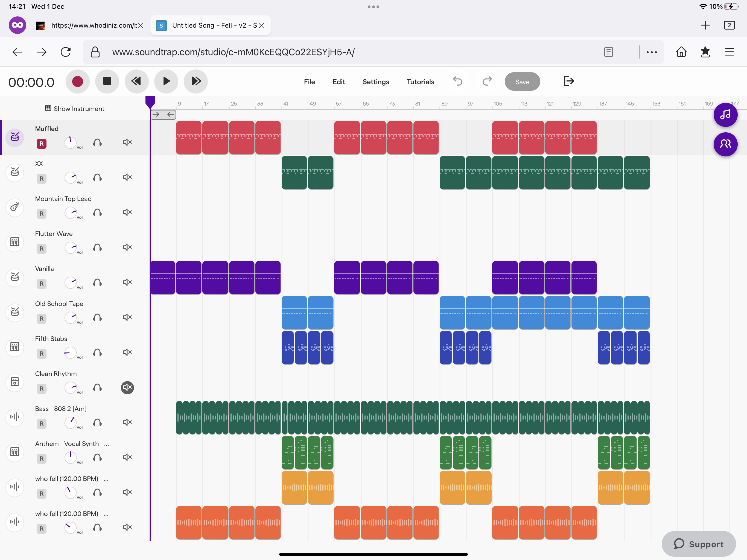The image size is (747, 560).
Task: Adjust the Fifth Stabs volume knob
Action: [70, 353]
